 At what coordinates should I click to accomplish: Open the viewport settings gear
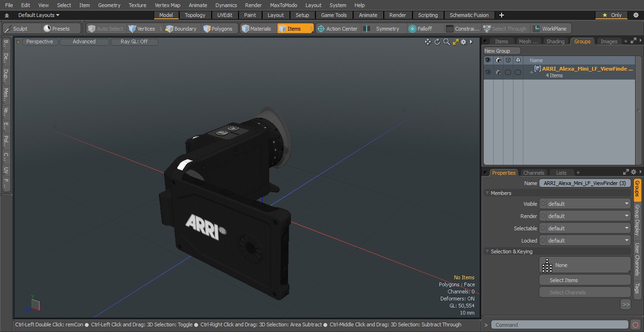coord(463,42)
